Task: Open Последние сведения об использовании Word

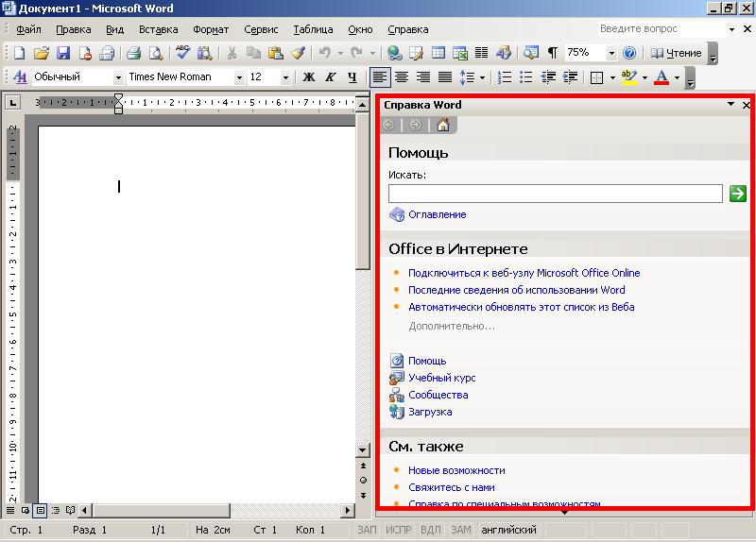Action: pyautogui.click(x=516, y=290)
